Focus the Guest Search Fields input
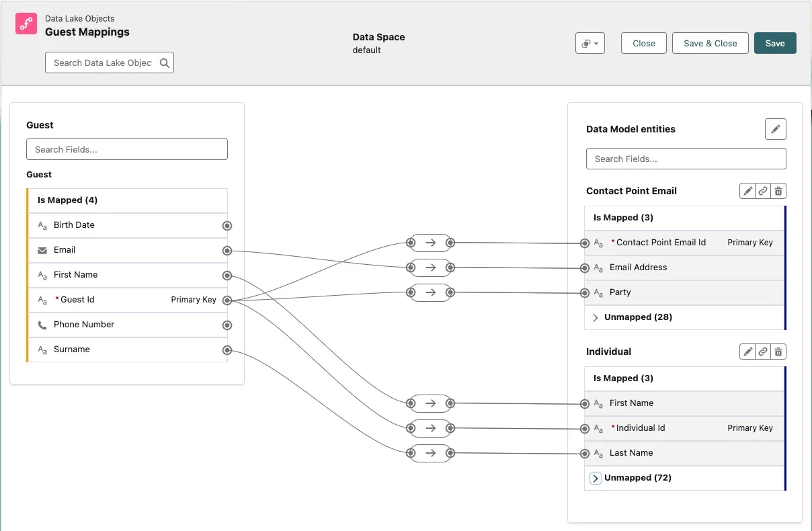 coord(127,149)
